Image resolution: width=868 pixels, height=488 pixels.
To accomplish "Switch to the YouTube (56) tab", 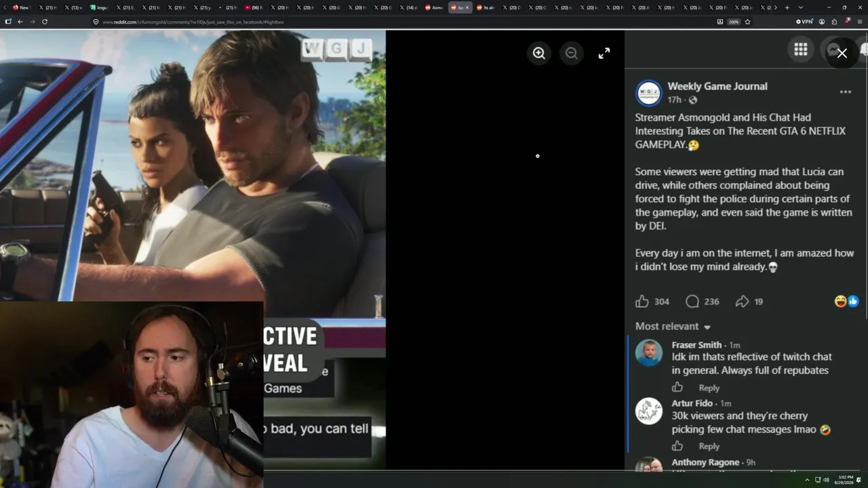I will 254,7.
